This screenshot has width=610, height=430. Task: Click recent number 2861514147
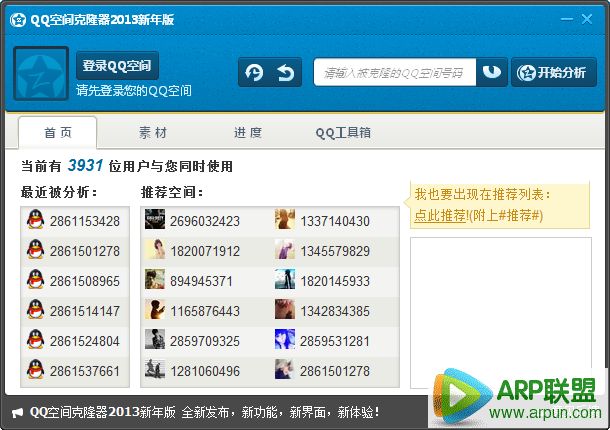click(x=84, y=311)
